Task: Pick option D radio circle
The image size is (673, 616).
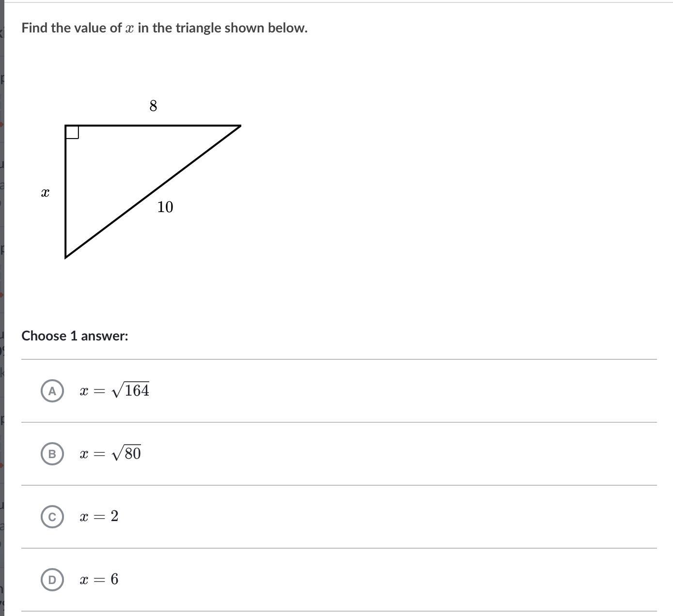Action: coord(52,580)
